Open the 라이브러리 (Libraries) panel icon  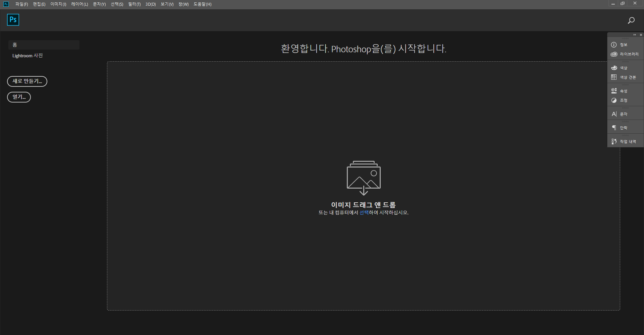614,54
